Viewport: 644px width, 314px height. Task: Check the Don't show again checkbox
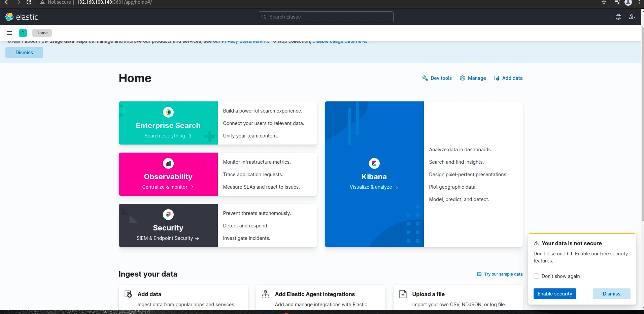(536, 276)
